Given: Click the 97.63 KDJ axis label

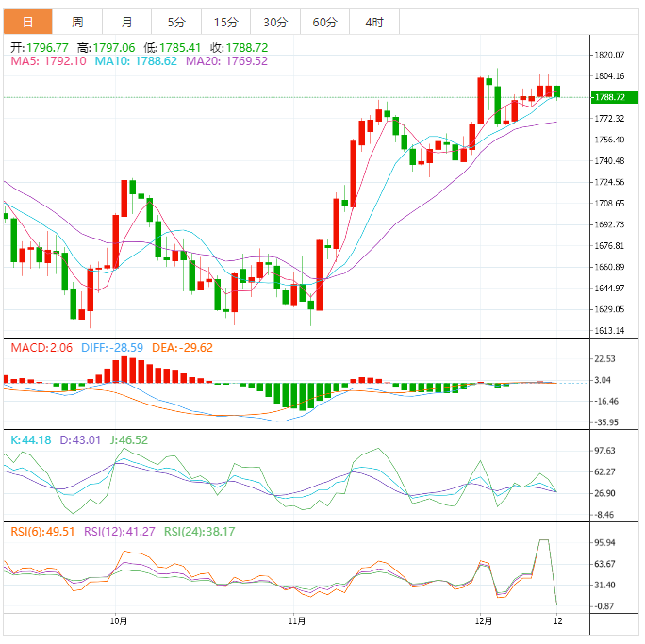Looking at the screenshot, I should (604, 451).
